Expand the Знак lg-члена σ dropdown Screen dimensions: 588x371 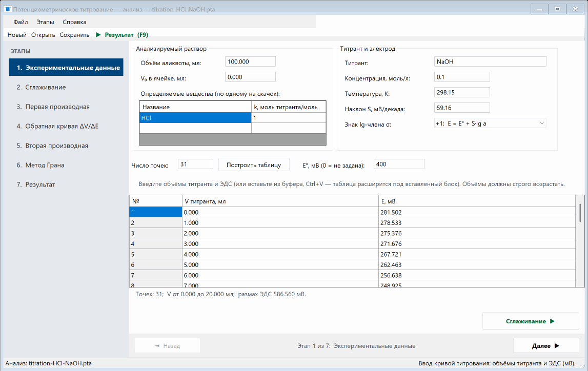[x=490, y=123]
